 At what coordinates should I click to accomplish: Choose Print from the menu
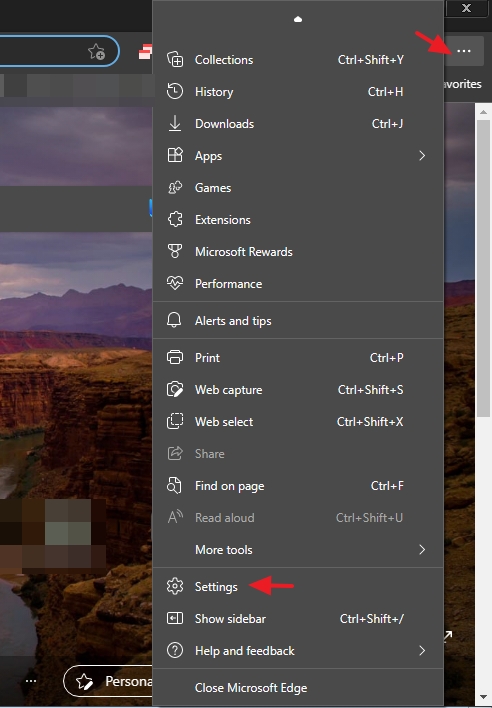click(x=298, y=358)
